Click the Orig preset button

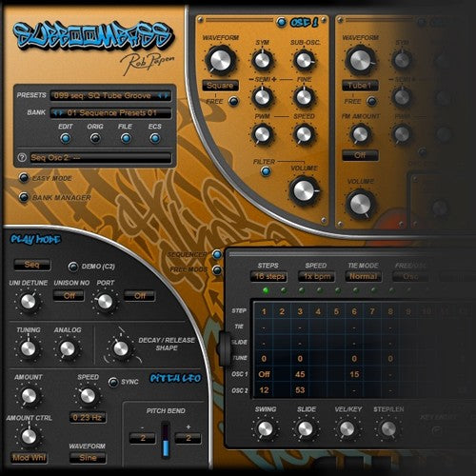95,138
